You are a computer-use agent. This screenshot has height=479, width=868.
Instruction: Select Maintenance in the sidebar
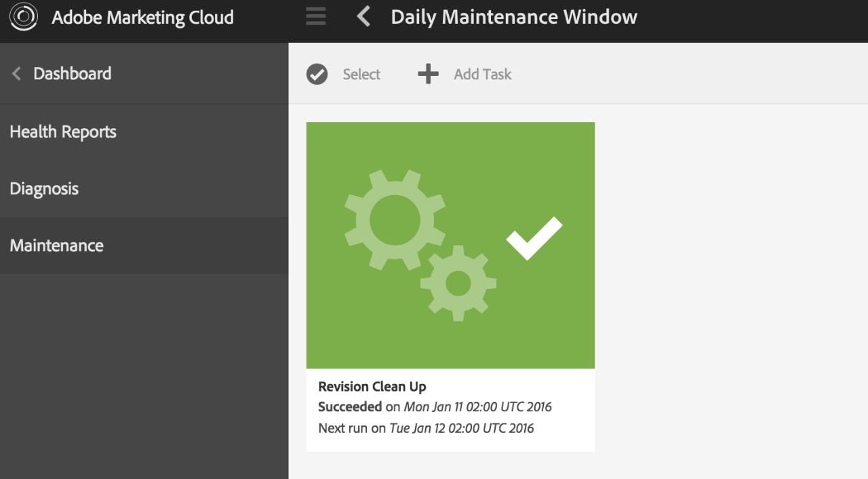[57, 245]
